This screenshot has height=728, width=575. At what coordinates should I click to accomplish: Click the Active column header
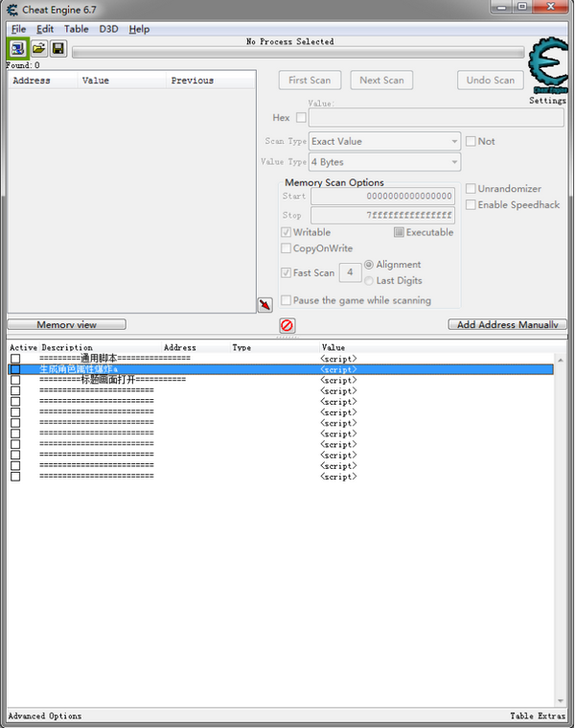pos(23,348)
